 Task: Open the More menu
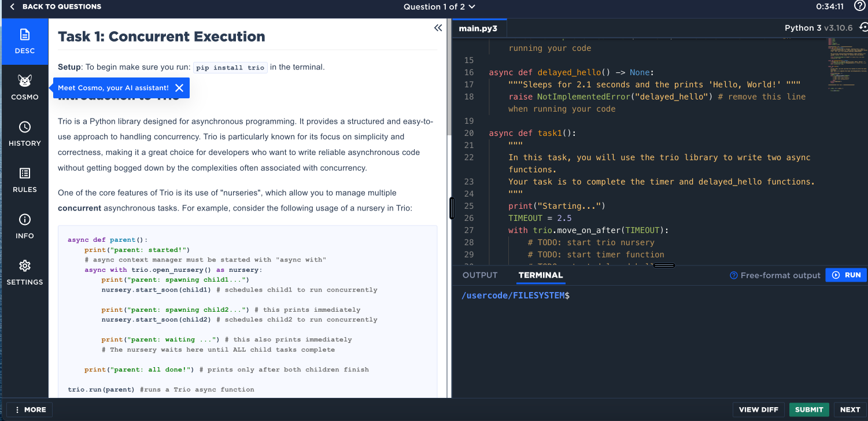pyautogui.click(x=30, y=409)
